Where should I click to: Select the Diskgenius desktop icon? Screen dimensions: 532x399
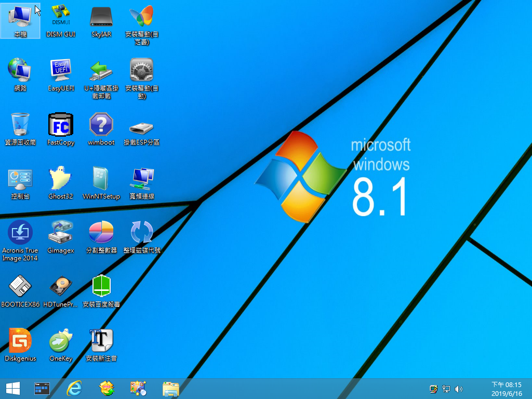(20, 345)
